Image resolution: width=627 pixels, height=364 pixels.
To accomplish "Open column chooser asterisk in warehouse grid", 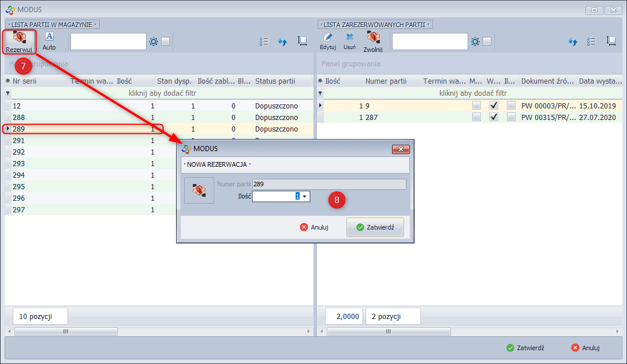I will 8,81.
